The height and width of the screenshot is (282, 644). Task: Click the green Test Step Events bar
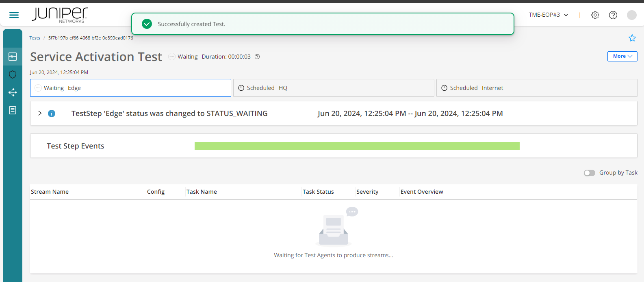pyautogui.click(x=357, y=146)
